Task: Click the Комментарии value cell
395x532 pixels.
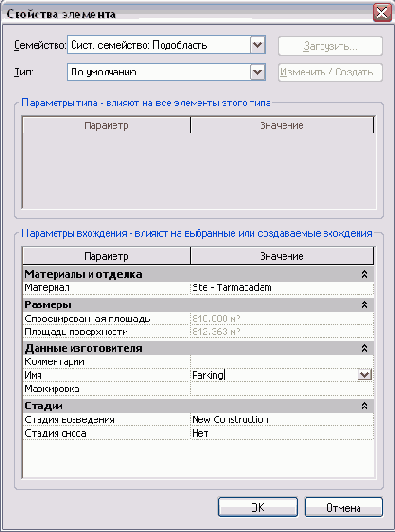Action: point(282,361)
